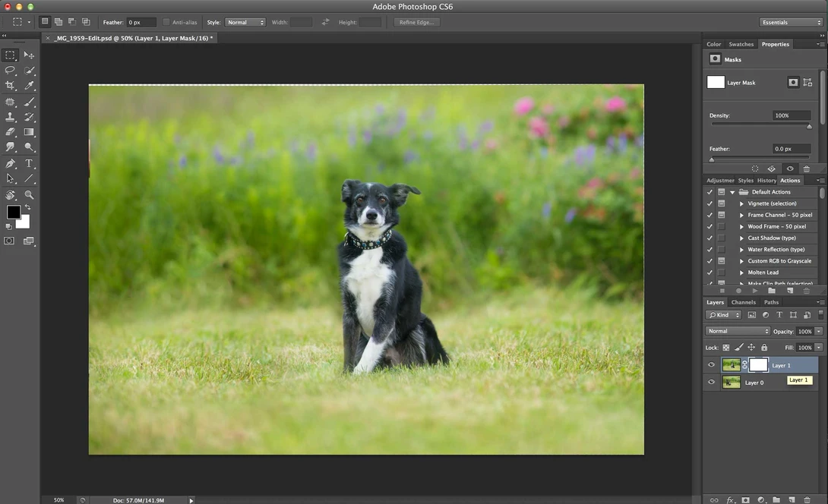Select the Eraser tool
The image size is (828, 504).
click(x=10, y=132)
